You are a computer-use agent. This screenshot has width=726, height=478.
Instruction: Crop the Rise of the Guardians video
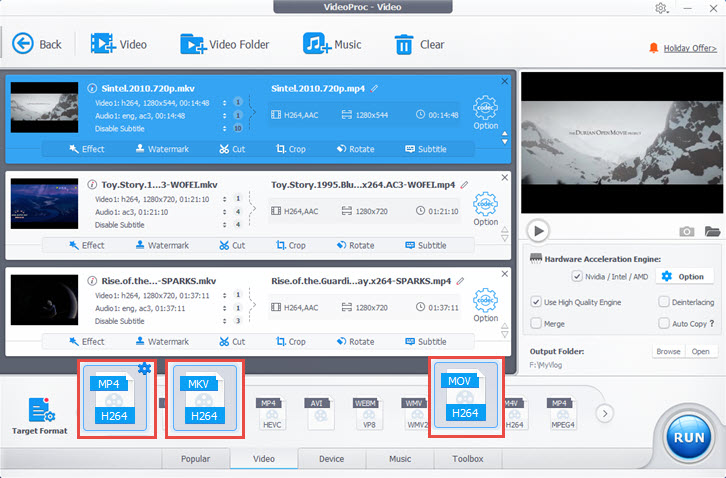point(291,342)
